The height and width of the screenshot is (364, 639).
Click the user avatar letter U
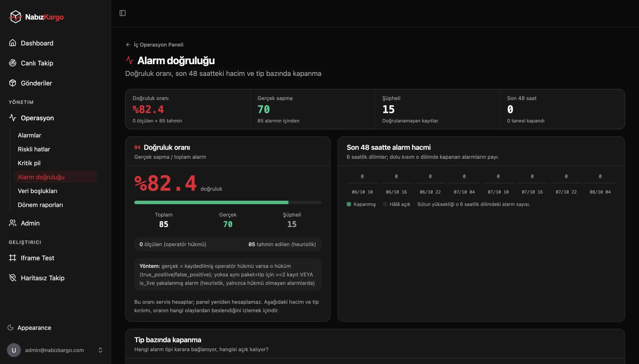point(14,350)
